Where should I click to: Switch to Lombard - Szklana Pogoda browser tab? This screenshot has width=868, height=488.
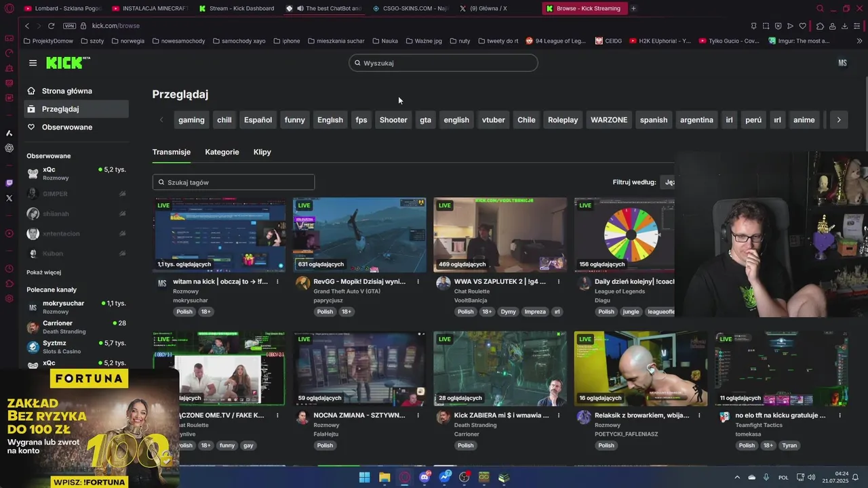coord(62,8)
